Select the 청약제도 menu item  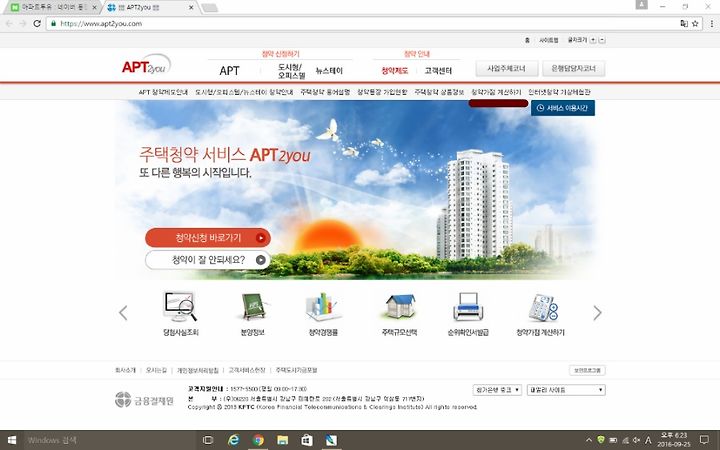394,71
